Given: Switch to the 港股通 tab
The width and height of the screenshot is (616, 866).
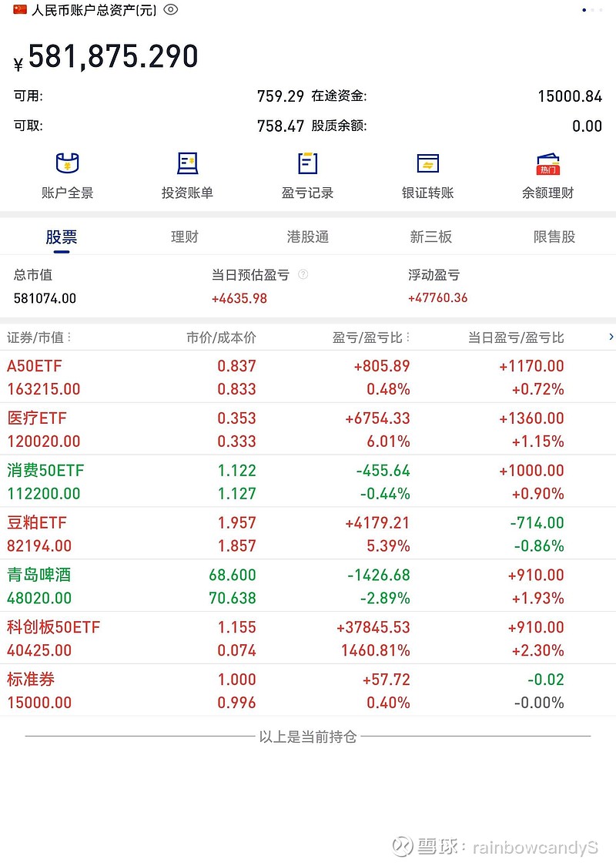Looking at the screenshot, I should pyautogui.click(x=308, y=237).
